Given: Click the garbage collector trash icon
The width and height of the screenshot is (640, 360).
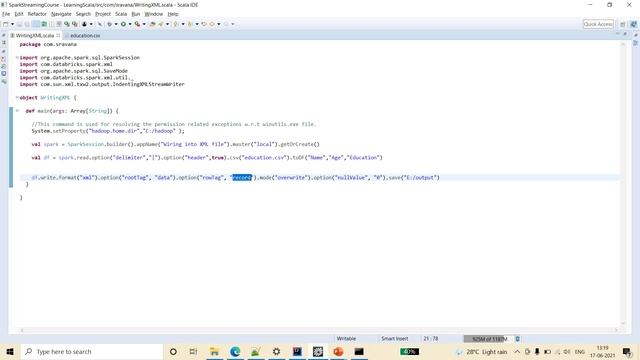Looking at the screenshot, I should pyautogui.click(x=518, y=339).
